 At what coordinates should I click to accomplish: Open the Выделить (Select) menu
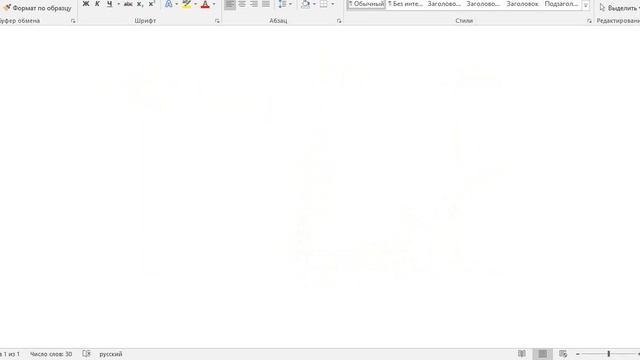pyautogui.click(x=619, y=8)
